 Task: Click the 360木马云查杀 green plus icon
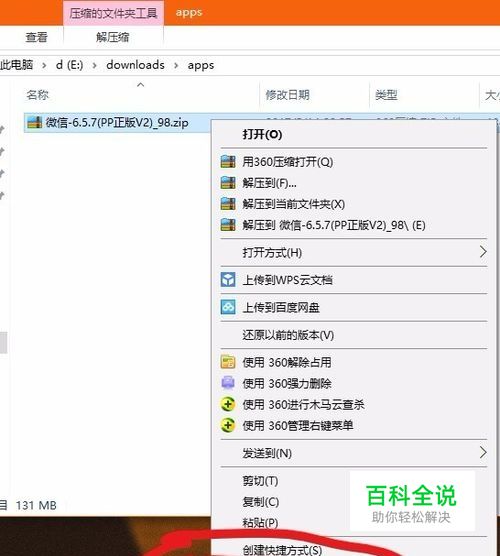point(228,404)
